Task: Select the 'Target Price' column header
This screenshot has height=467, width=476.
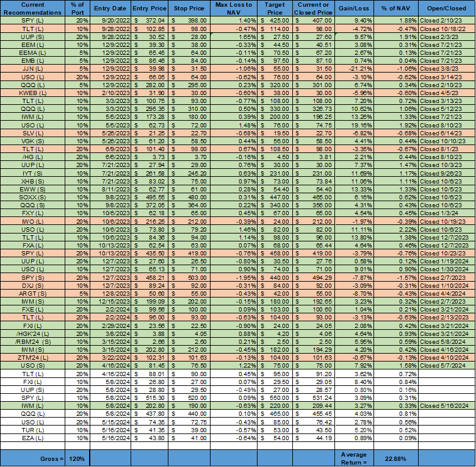Action: pos(275,9)
